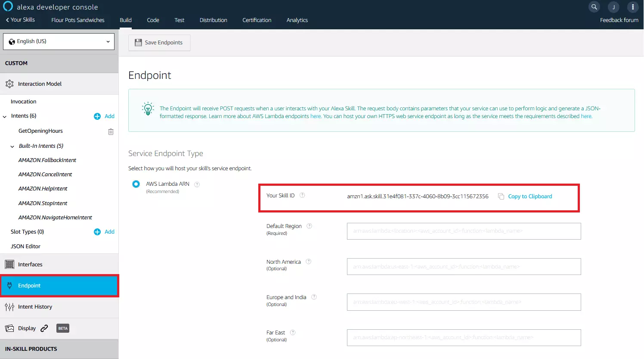This screenshot has width=644, height=359.
Task: Click 'here' link about HTTPS service requirements
Action: click(586, 116)
